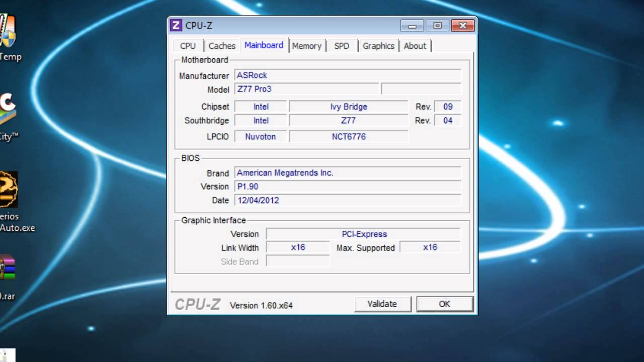Screen dimensions: 644x362
Task: Click the Nuvoton LPCIO value
Action: 261,137
